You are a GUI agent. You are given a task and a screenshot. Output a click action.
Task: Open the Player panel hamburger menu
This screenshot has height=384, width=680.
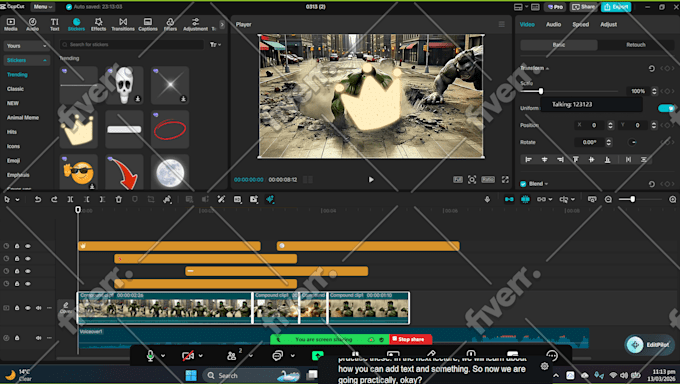[502, 24]
